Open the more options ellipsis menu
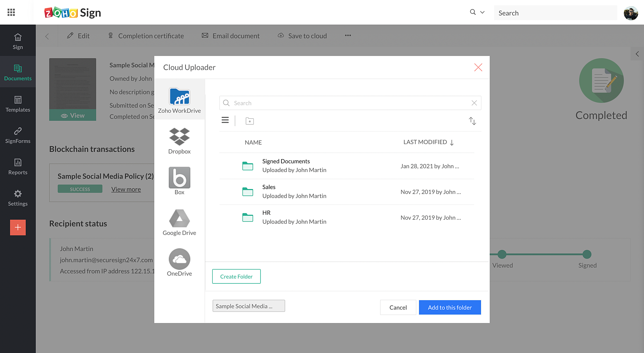Image resolution: width=644 pixels, height=353 pixels. tap(348, 35)
